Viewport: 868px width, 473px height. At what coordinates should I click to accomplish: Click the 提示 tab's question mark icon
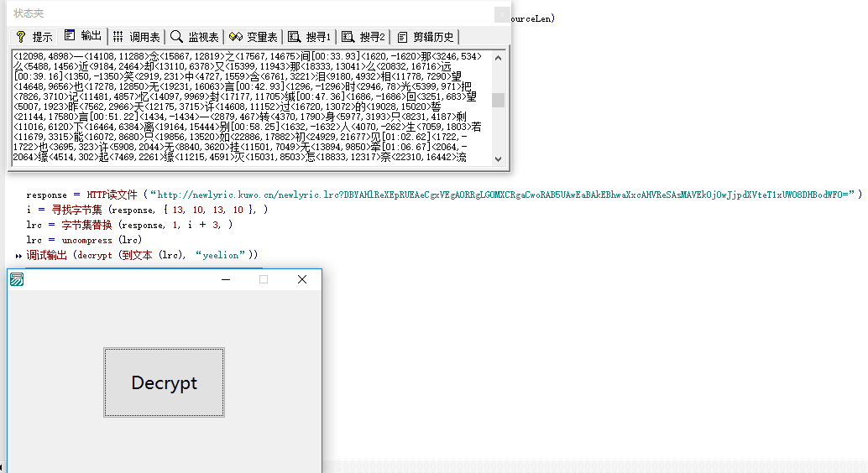click(x=20, y=37)
